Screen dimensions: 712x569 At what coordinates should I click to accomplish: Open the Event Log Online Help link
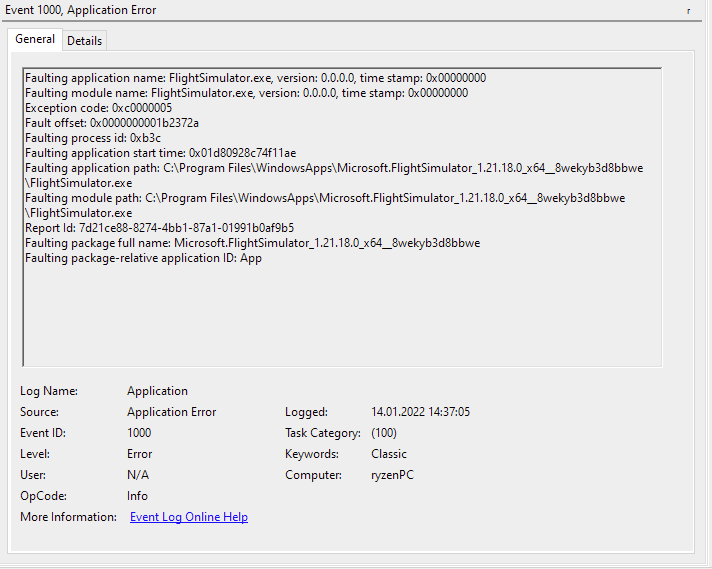[x=189, y=517]
